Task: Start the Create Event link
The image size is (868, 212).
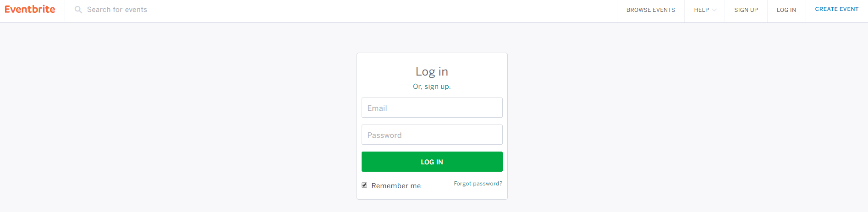Action: click(x=836, y=9)
